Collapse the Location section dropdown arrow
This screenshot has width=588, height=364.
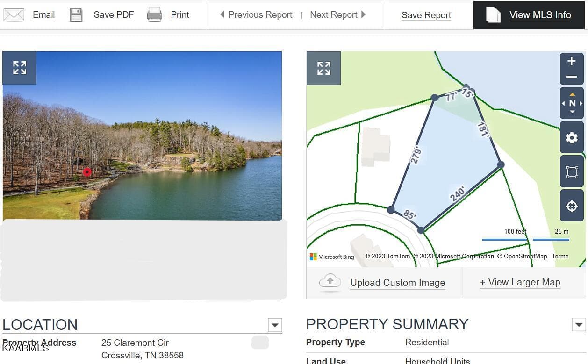275,325
